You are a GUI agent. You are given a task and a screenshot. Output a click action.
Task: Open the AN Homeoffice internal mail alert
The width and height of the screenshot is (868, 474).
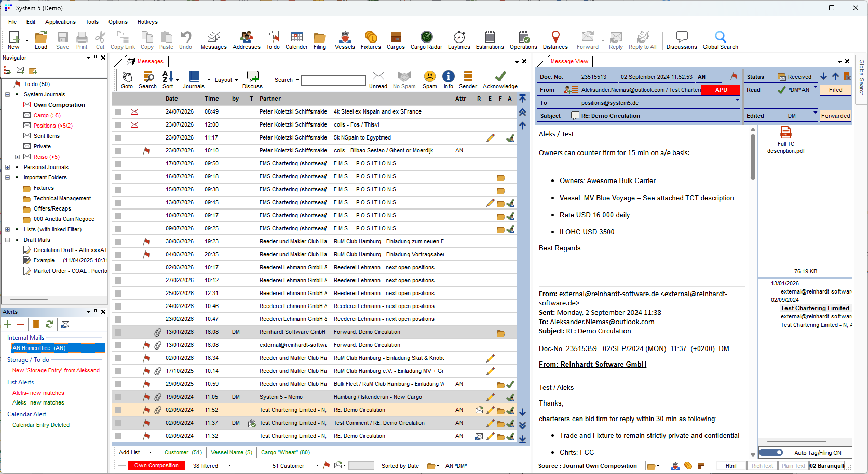58,348
